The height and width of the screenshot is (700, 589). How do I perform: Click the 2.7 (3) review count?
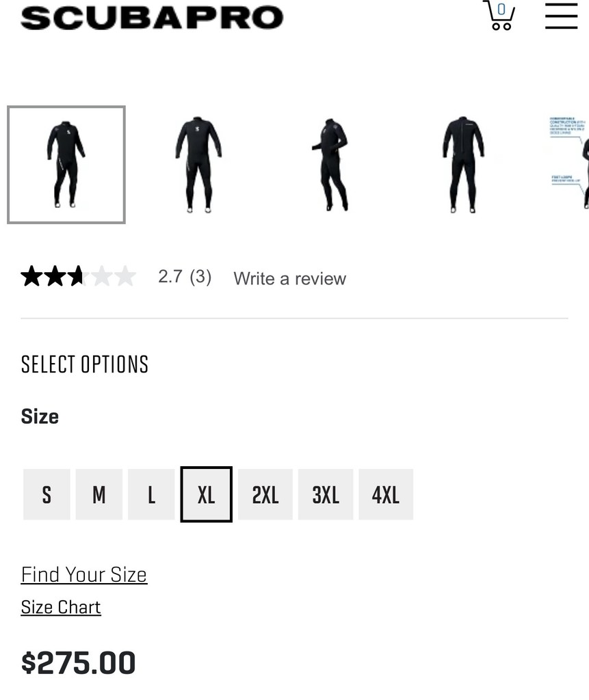(x=185, y=276)
